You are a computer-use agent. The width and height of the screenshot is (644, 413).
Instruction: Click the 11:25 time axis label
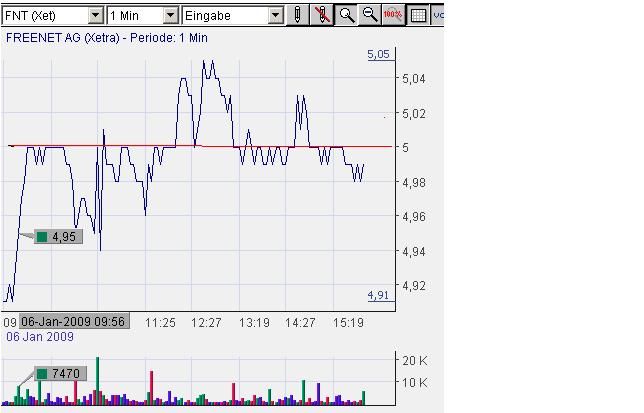click(x=160, y=323)
